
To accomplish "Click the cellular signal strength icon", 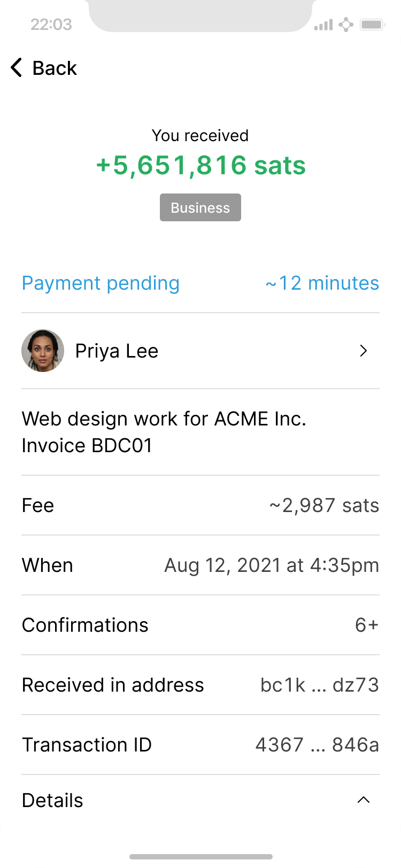I will click(323, 25).
